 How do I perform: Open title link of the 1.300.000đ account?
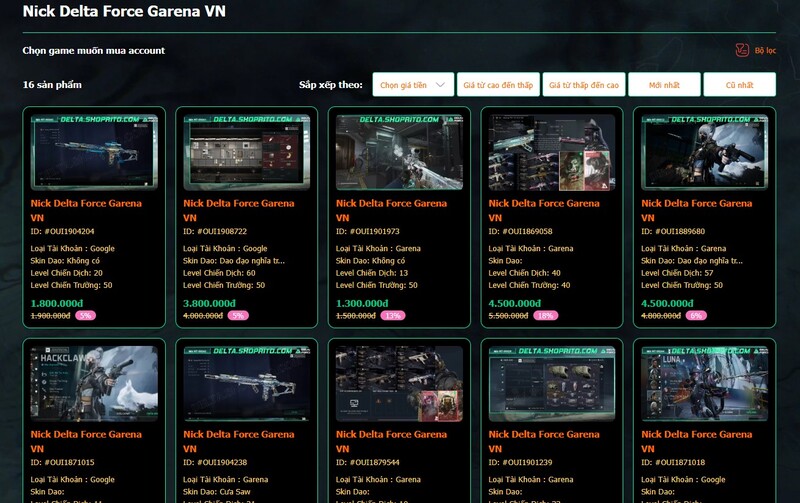[391, 210]
